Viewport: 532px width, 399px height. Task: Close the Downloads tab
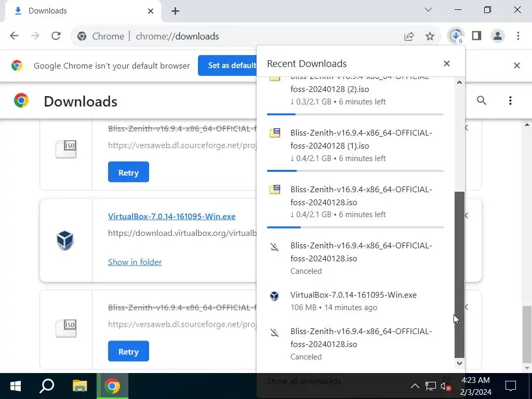point(151,11)
